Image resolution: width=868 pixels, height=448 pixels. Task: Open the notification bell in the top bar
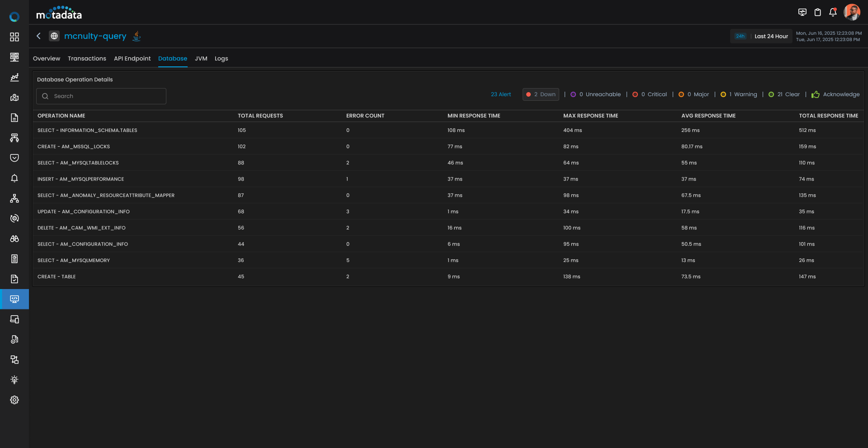pos(833,12)
